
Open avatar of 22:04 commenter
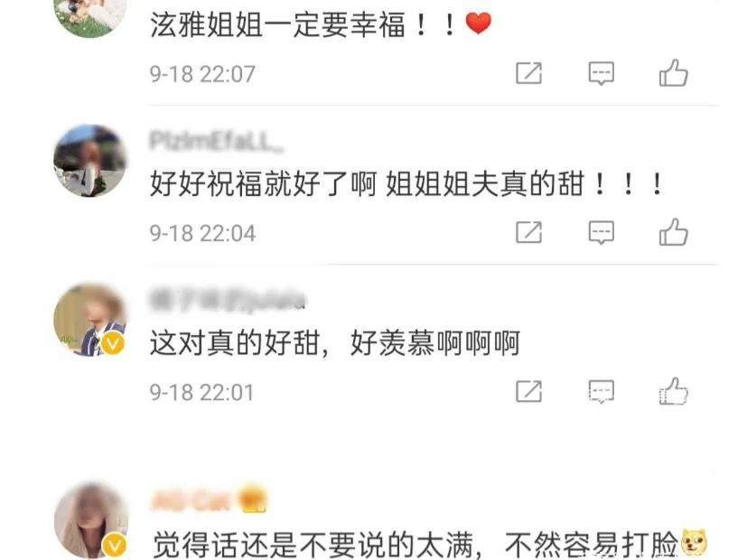(x=90, y=161)
